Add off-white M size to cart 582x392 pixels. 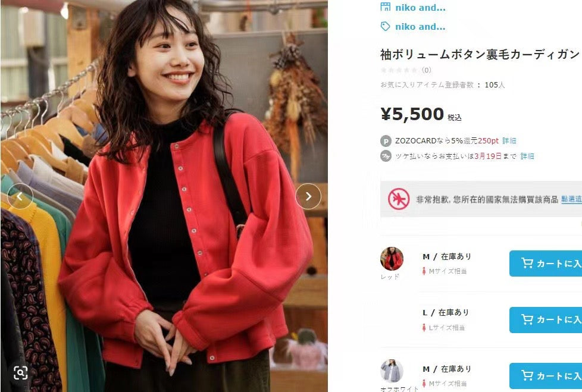[x=545, y=376]
